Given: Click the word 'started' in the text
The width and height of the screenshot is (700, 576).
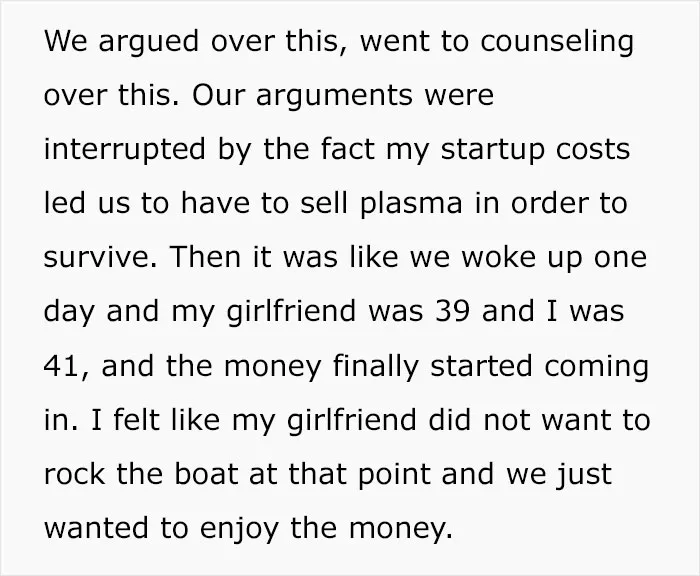Looking at the screenshot, I should (x=481, y=365).
